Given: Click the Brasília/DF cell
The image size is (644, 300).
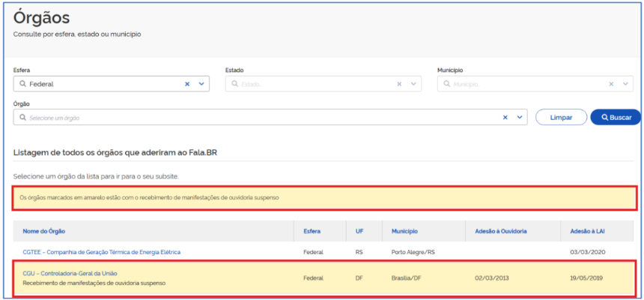Looking at the screenshot, I should (x=407, y=278).
